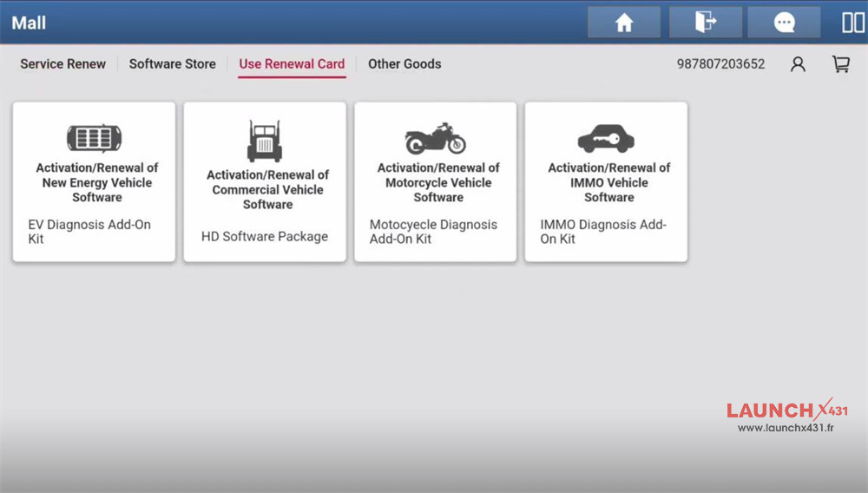The height and width of the screenshot is (493, 868).
Task: Click the exit/logout door icon
Action: point(705,23)
